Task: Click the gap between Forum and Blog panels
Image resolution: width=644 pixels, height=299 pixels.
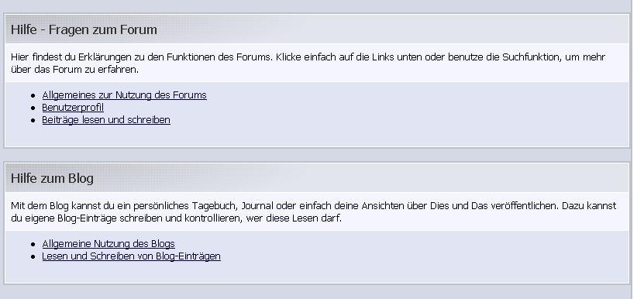Action: (317, 155)
